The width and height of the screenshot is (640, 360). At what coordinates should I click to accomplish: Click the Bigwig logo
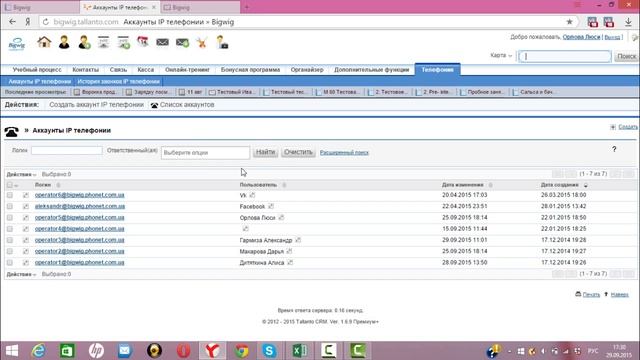pos(17,43)
